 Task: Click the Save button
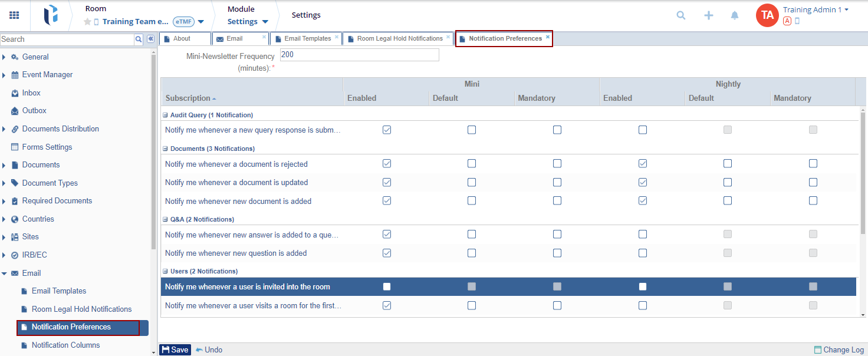pos(175,350)
